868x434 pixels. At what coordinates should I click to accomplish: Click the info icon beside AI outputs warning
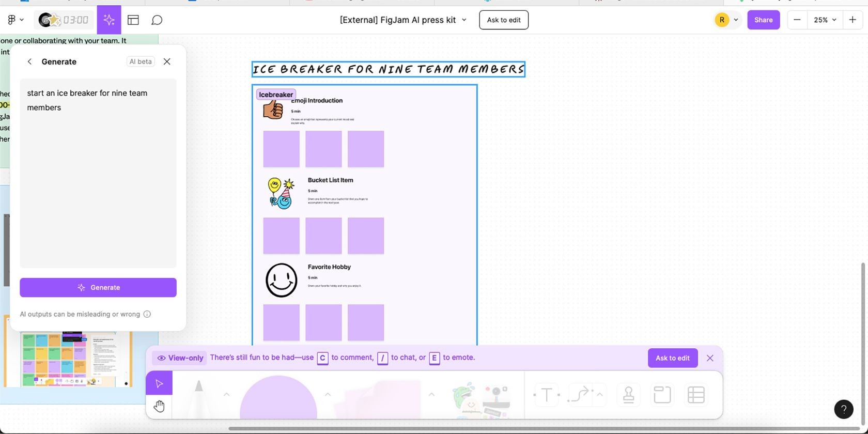pos(147,314)
